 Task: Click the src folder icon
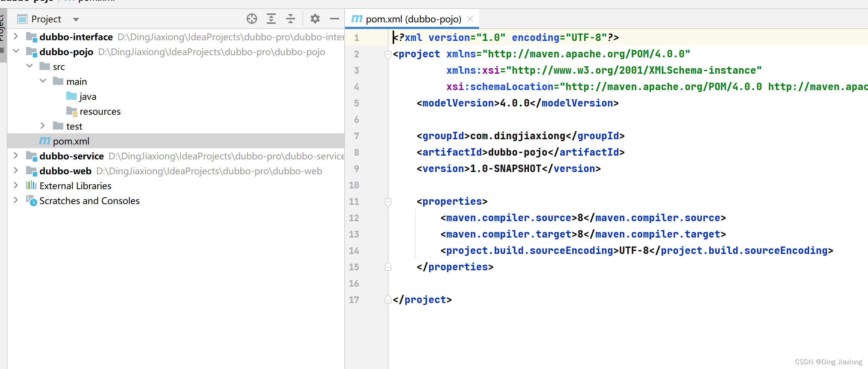[45, 66]
